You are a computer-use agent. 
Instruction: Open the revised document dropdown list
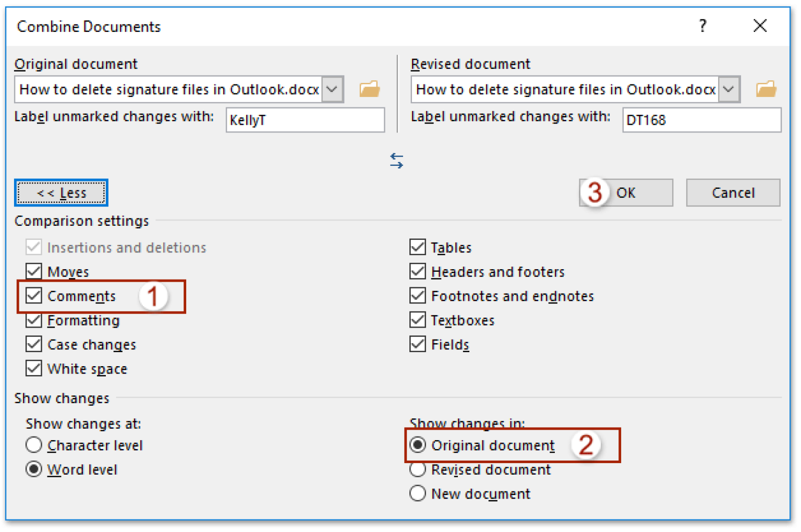click(729, 89)
